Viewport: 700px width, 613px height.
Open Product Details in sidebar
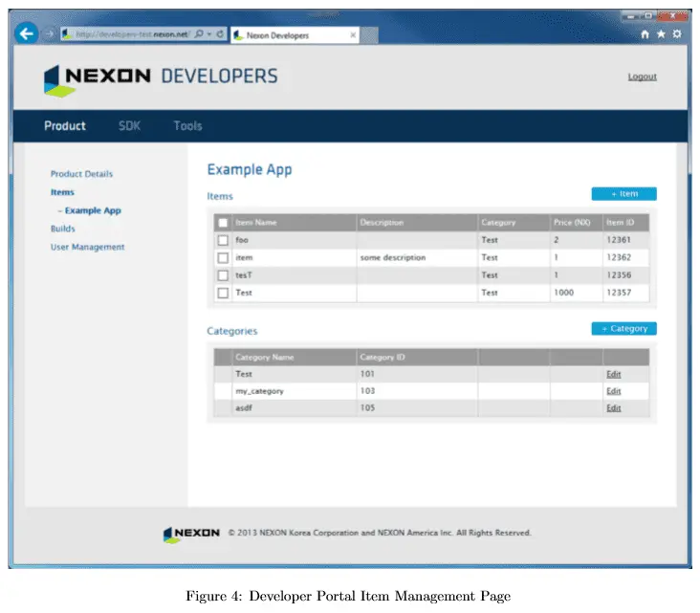coord(81,174)
